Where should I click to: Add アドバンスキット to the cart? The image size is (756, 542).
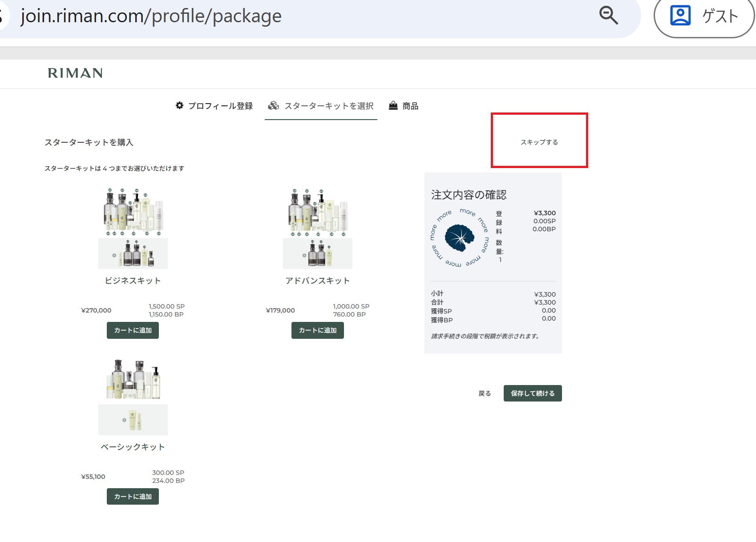point(318,330)
